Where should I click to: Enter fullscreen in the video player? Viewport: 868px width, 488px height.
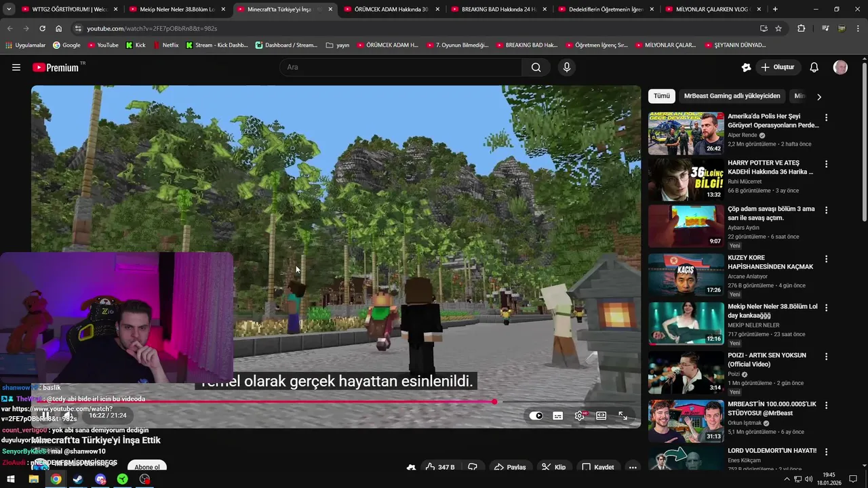[x=623, y=416]
